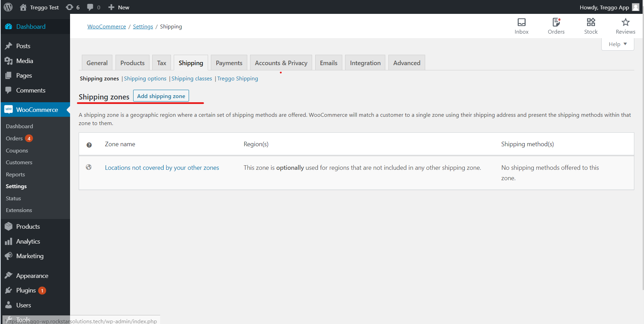Image resolution: width=644 pixels, height=324 pixels.
Task: Open Posts in the sidebar
Action: click(35, 46)
